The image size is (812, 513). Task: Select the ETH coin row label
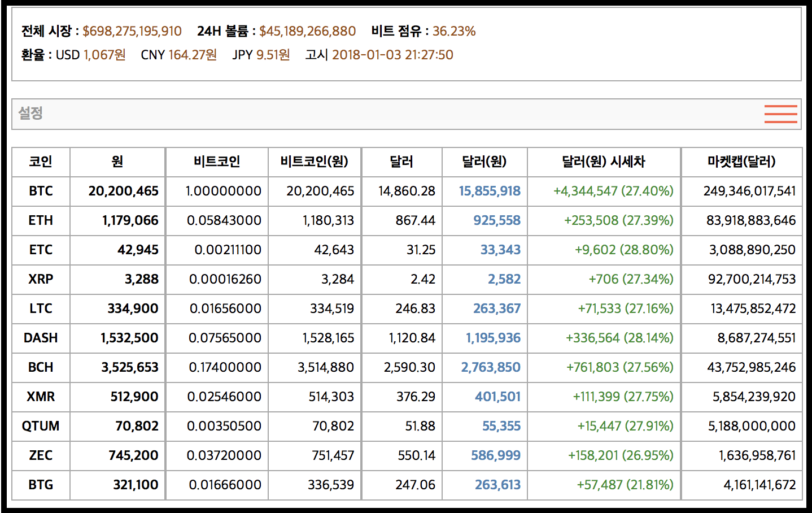click(x=41, y=221)
